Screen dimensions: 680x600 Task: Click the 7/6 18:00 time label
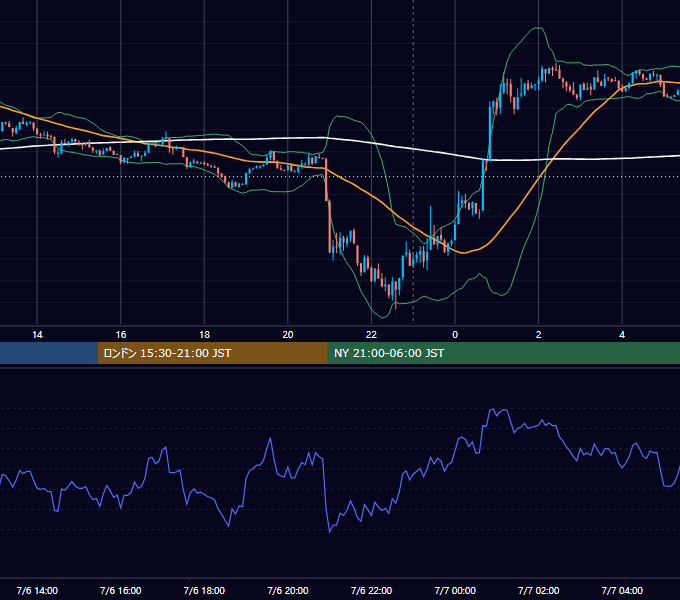(204, 590)
